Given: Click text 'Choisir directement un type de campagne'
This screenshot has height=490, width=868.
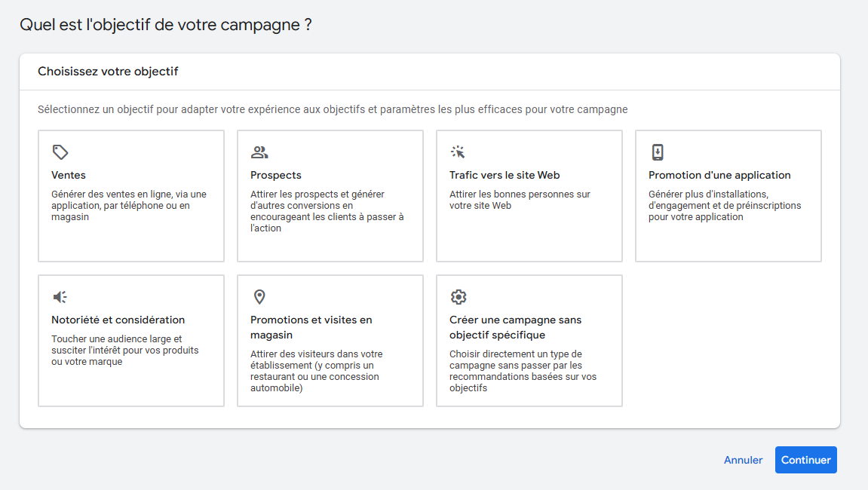Looking at the screenshot, I should coord(523,371).
